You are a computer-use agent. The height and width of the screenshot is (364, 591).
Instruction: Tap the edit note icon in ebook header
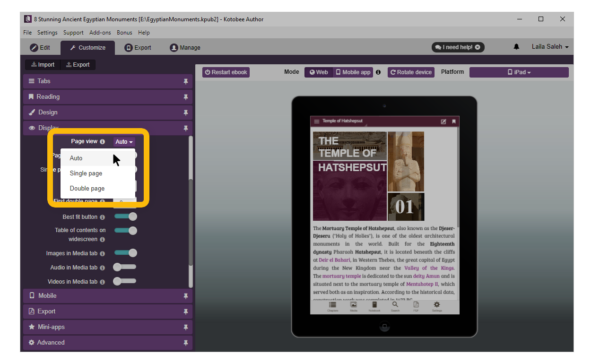tap(443, 121)
